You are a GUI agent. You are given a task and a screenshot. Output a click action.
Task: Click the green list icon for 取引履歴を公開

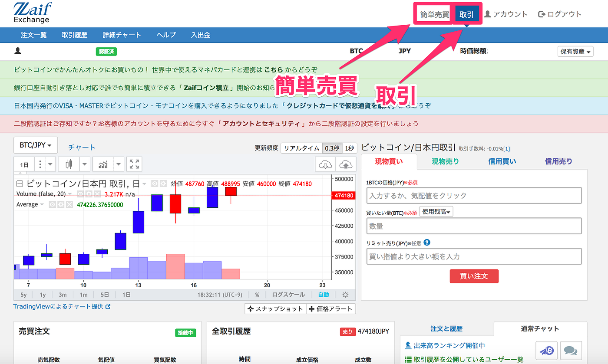coord(408,360)
